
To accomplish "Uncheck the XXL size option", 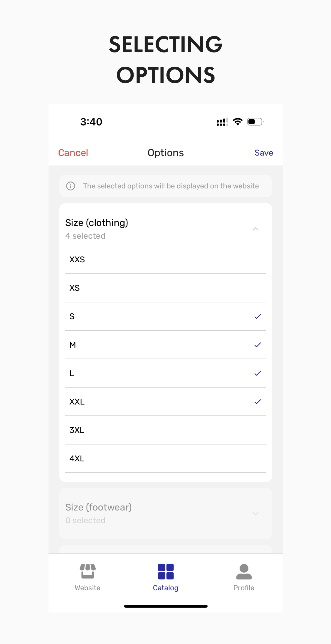I will tap(257, 402).
